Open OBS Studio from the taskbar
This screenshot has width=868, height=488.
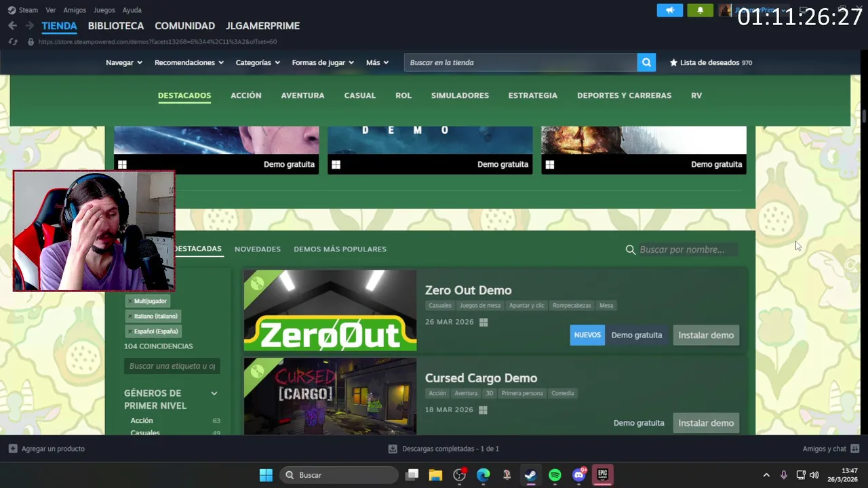pyautogui.click(x=460, y=475)
